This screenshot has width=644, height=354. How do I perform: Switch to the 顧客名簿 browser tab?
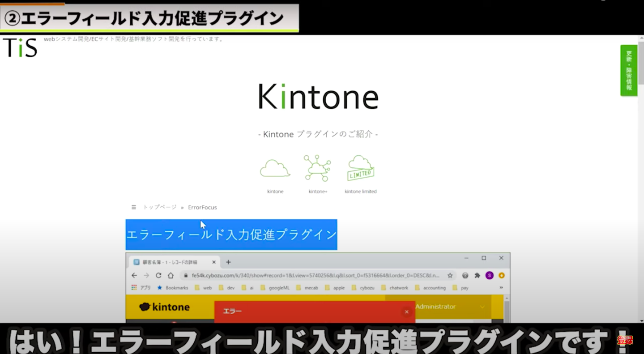(170, 262)
